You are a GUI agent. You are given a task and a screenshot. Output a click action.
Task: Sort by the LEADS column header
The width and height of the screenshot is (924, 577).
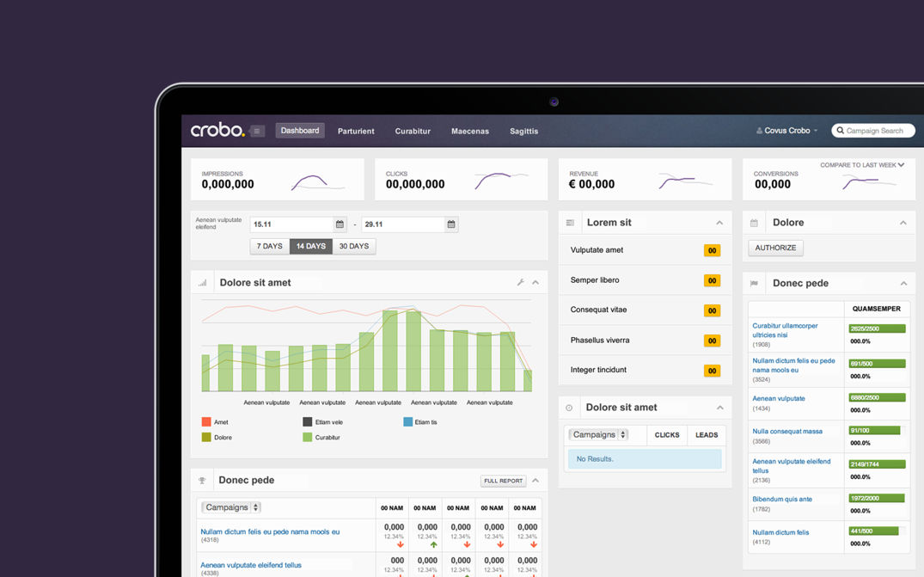pyautogui.click(x=707, y=435)
